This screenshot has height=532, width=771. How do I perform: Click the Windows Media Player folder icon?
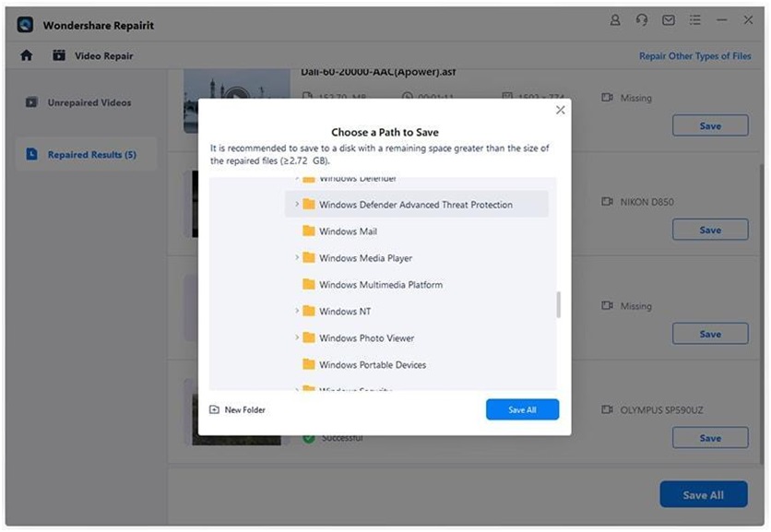pyautogui.click(x=308, y=257)
